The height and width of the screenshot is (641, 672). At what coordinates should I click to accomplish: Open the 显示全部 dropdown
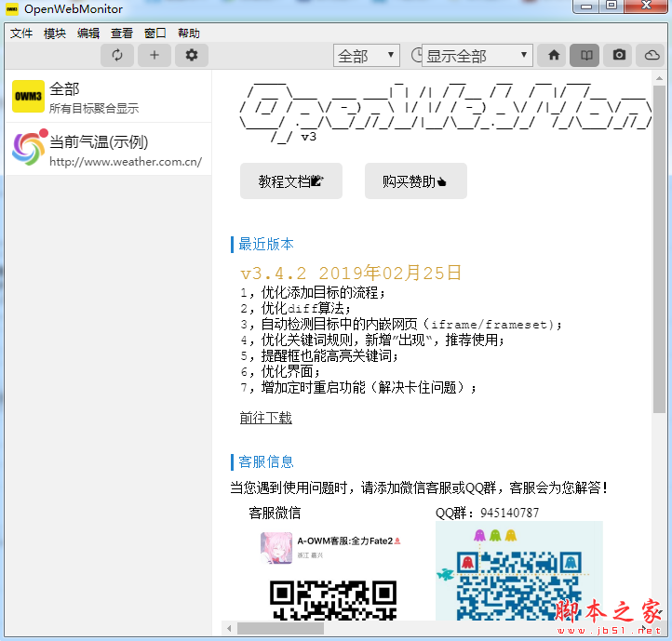pyautogui.click(x=477, y=55)
